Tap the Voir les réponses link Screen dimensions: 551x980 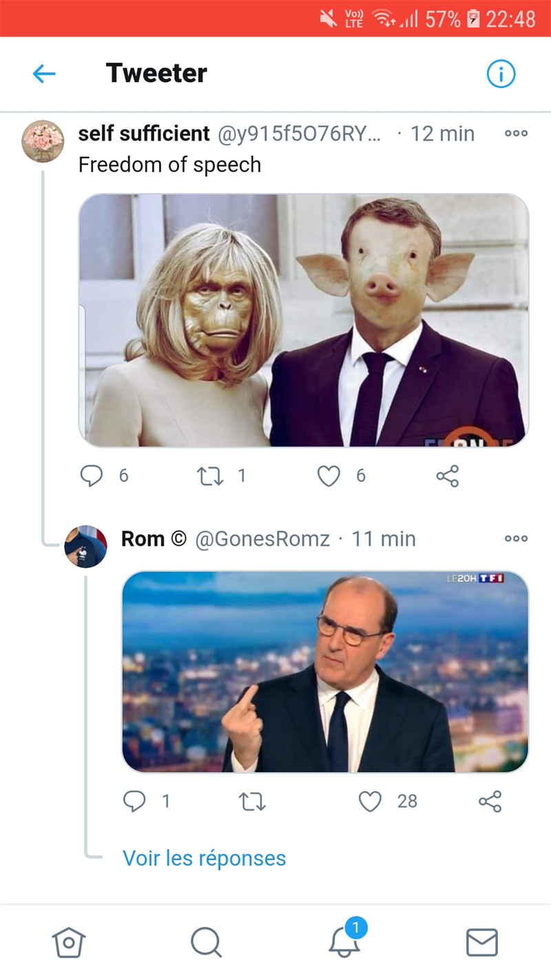click(x=204, y=858)
